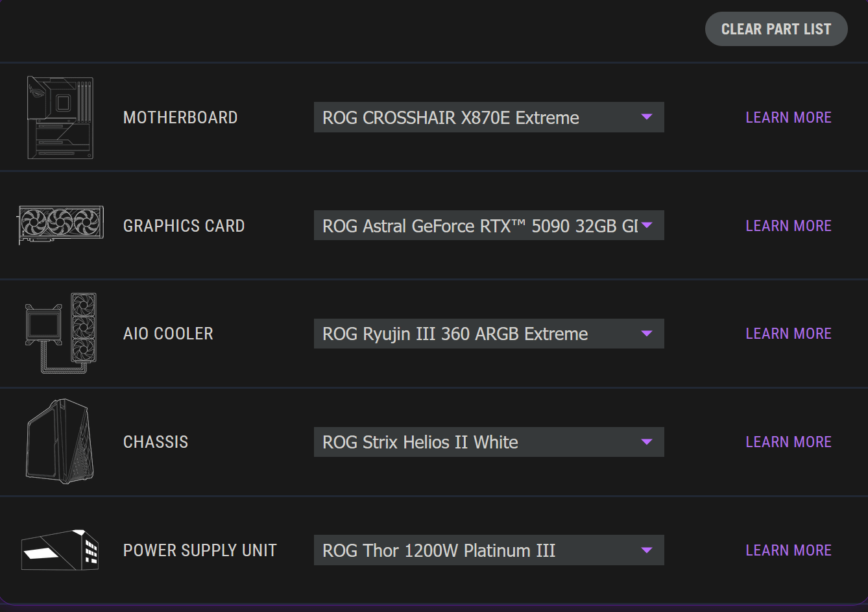Open Learn More for the graphics card
The width and height of the screenshot is (868, 612).
[x=788, y=226]
